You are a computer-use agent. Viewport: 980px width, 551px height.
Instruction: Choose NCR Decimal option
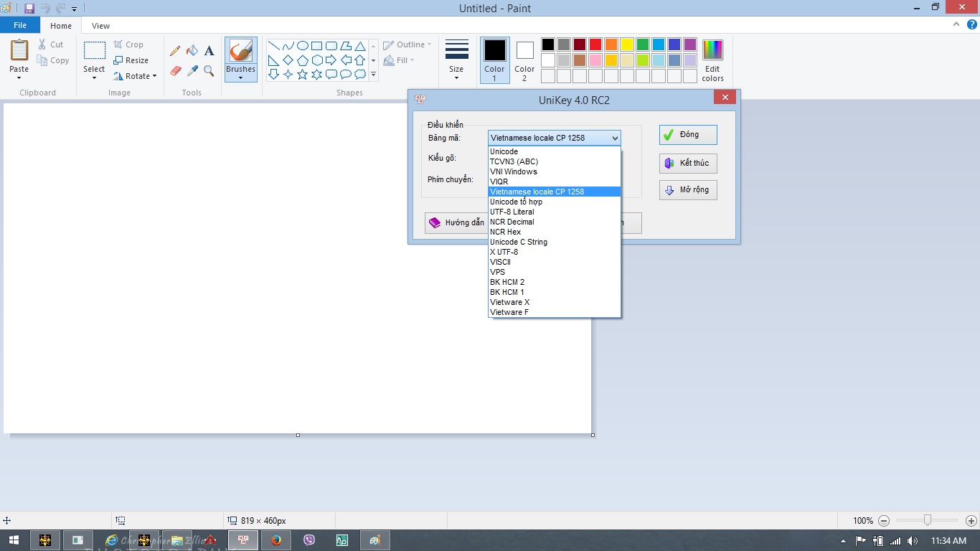pyautogui.click(x=554, y=222)
